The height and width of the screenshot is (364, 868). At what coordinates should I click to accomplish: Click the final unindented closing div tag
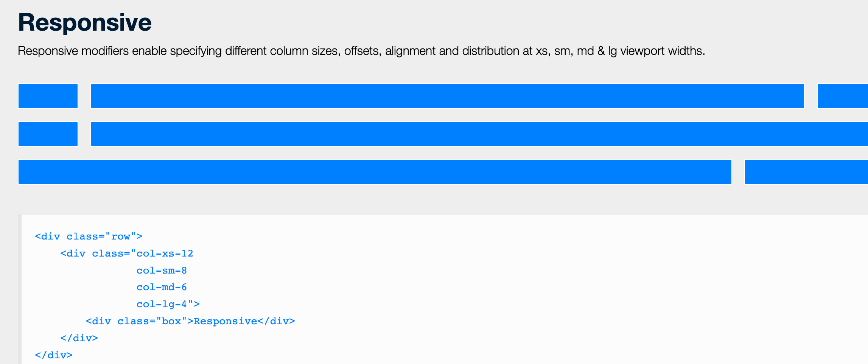pos(54,355)
